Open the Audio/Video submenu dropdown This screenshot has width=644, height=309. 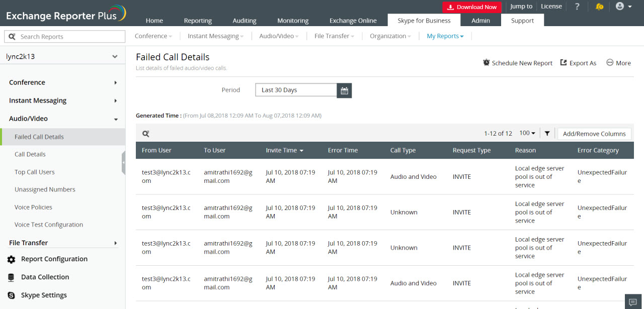279,36
